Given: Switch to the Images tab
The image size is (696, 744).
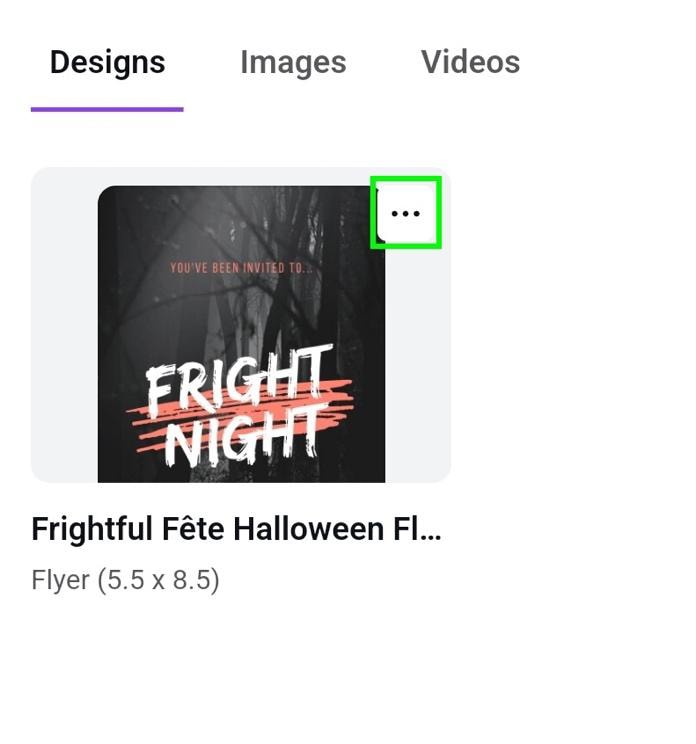Looking at the screenshot, I should coord(293,62).
